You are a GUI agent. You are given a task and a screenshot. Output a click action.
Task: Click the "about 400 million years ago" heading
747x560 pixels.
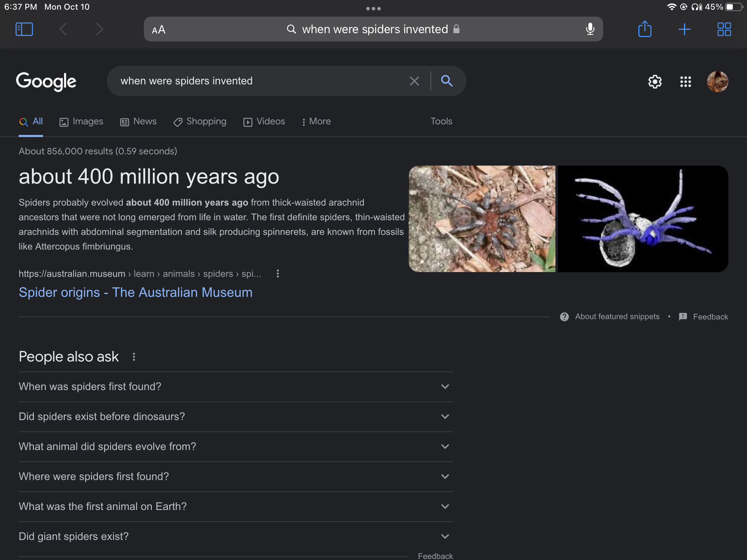(x=149, y=177)
